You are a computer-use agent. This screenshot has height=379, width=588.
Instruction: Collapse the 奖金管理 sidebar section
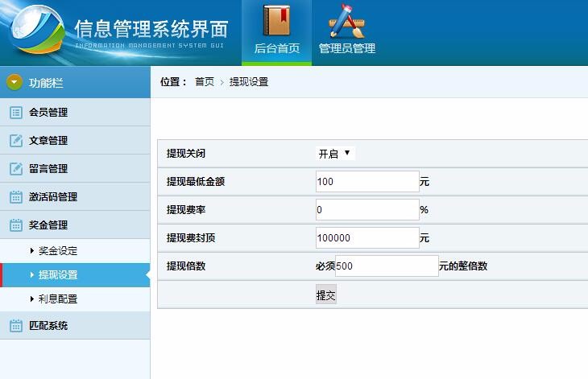click(75, 225)
